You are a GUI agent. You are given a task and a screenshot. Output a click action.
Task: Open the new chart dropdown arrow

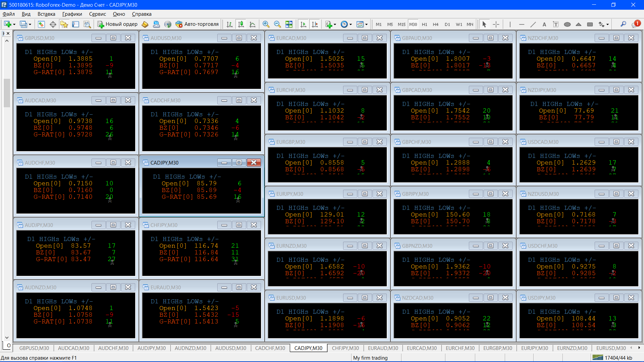(x=14, y=24)
